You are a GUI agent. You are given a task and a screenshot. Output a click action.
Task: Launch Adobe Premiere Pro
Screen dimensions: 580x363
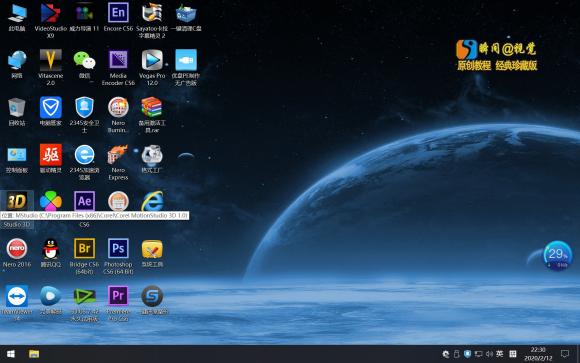point(118,296)
